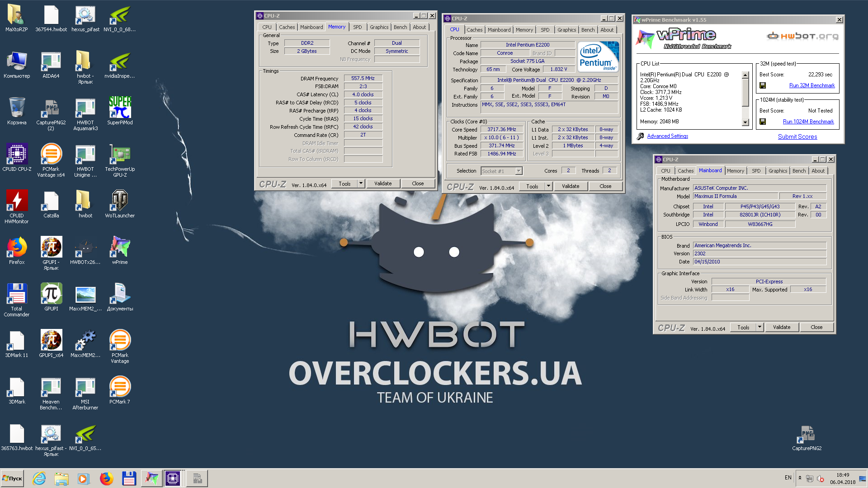The height and width of the screenshot is (488, 868).
Task: Open HWBOT Aquamark3 shortcut
Action: (x=85, y=114)
